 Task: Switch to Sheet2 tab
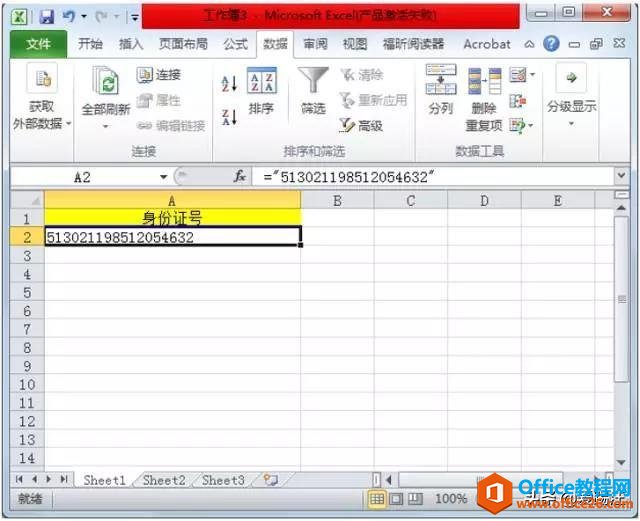tap(164, 480)
